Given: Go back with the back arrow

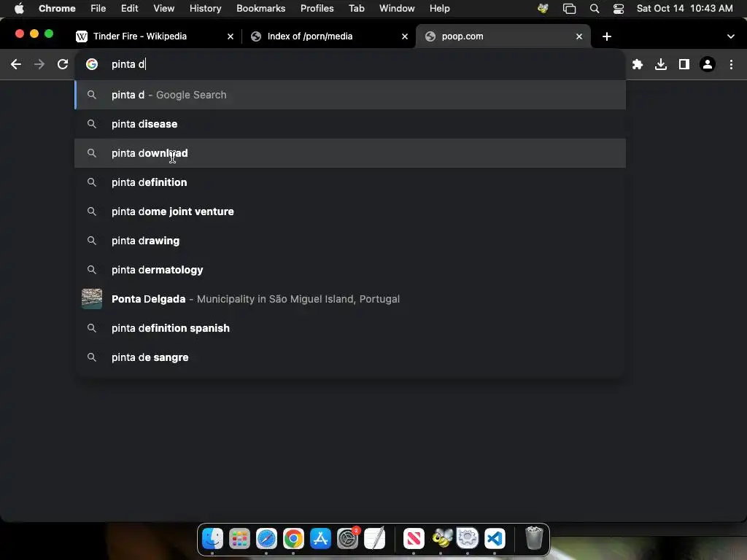Looking at the screenshot, I should pyautogui.click(x=16, y=64).
